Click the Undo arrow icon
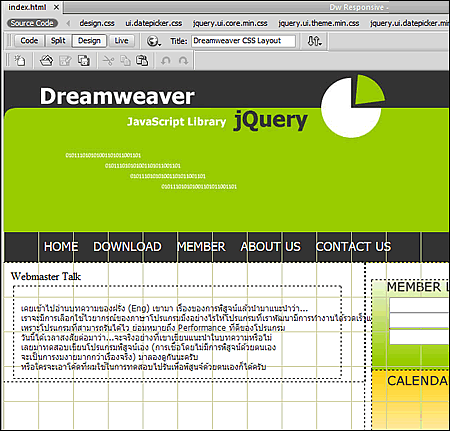 [166, 61]
